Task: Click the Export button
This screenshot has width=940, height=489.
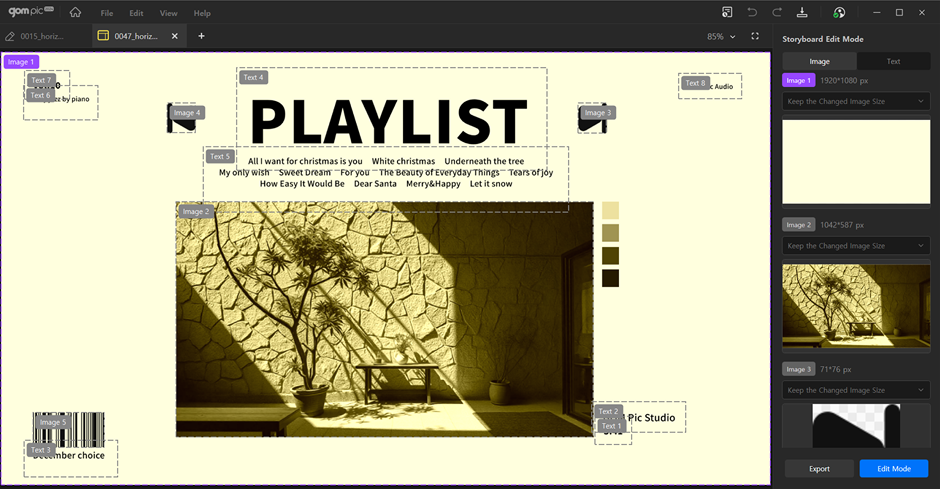Action: tap(819, 468)
